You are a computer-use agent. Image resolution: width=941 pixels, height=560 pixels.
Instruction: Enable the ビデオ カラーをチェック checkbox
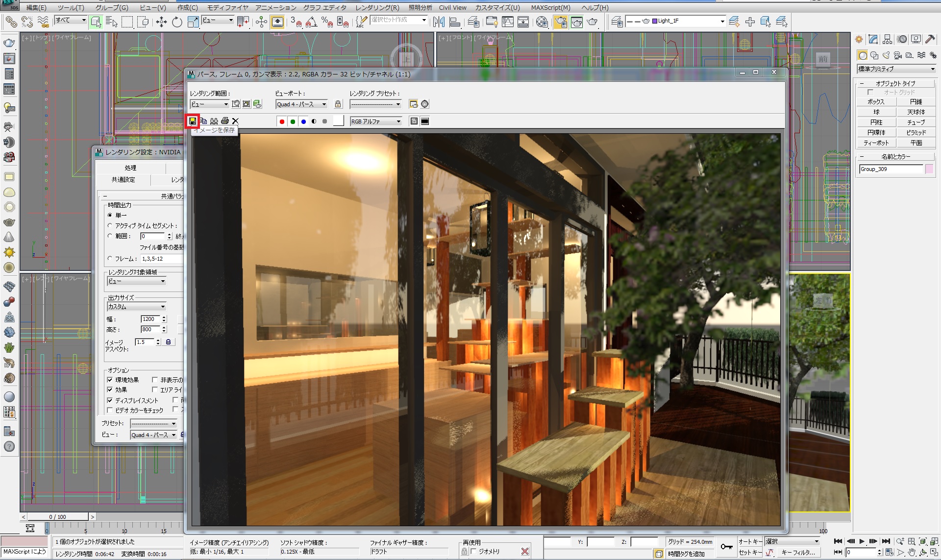click(110, 410)
